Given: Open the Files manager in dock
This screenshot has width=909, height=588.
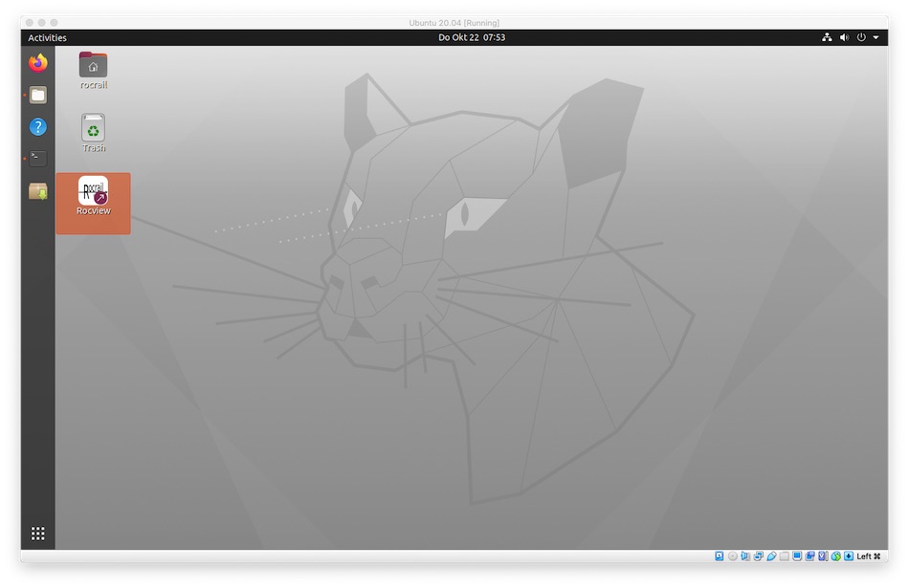Looking at the screenshot, I should 38,95.
